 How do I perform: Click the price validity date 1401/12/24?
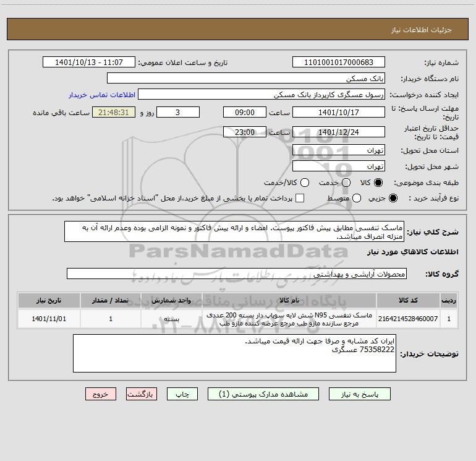pos(339,132)
